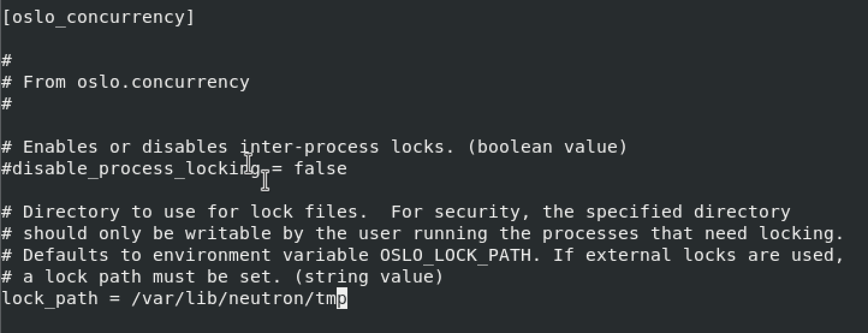Click the word 'Enables' in comment line
This screenshot has height=333, width=868.
tap(61, 147)
